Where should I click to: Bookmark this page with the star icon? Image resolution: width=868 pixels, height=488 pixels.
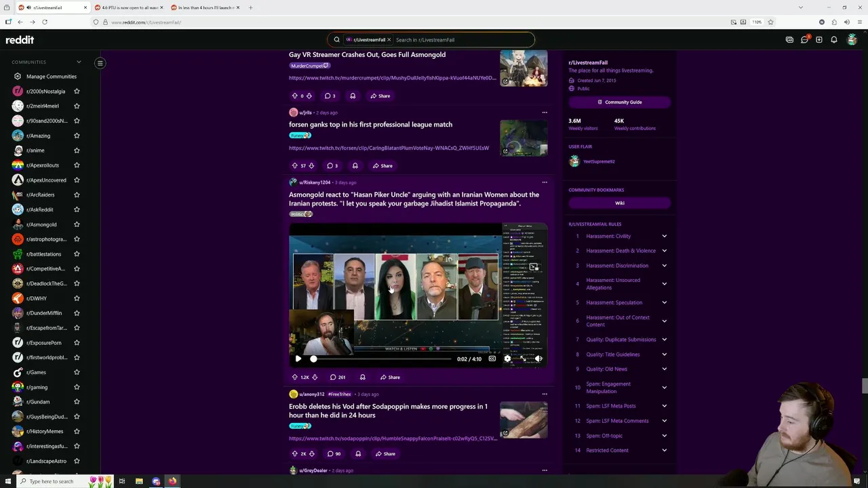click(x=770, y=22)
